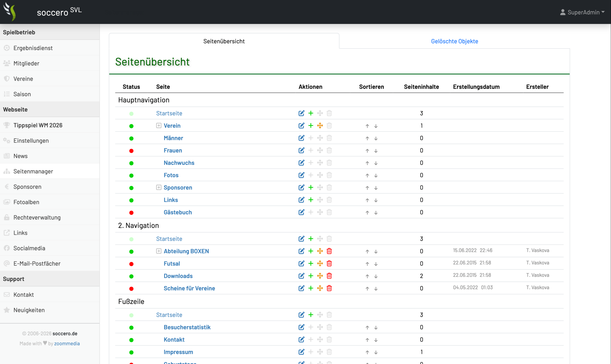Move Futsal page down
Image resolution: width=611 pixels, height=364 pixels.
pyautogui.click(x=376, y=264)
